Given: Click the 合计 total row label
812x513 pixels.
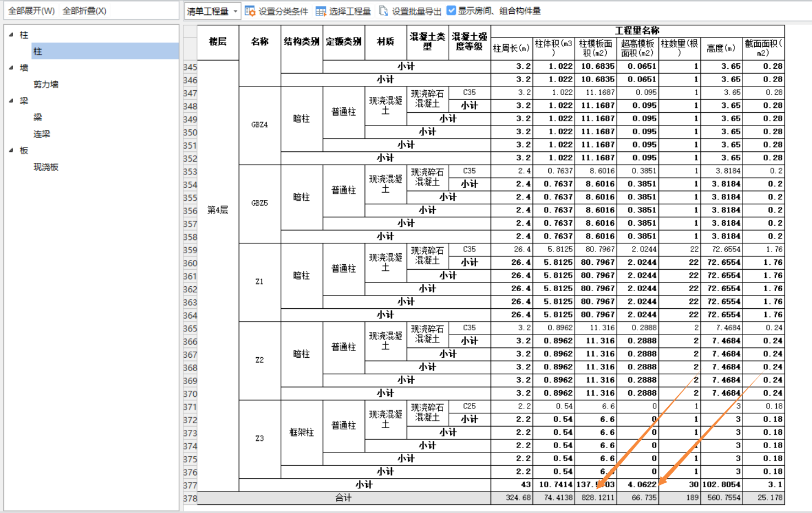Looking at the screenshot, I should click(344, 498).
